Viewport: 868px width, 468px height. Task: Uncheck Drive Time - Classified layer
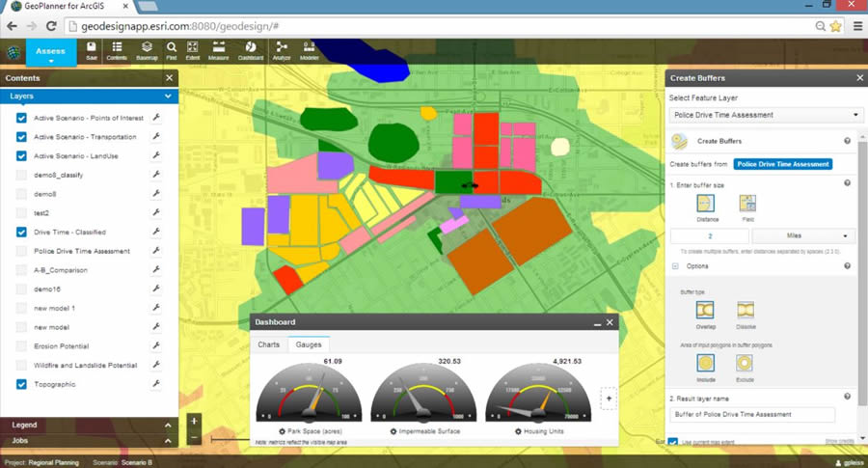pos(21,232)
